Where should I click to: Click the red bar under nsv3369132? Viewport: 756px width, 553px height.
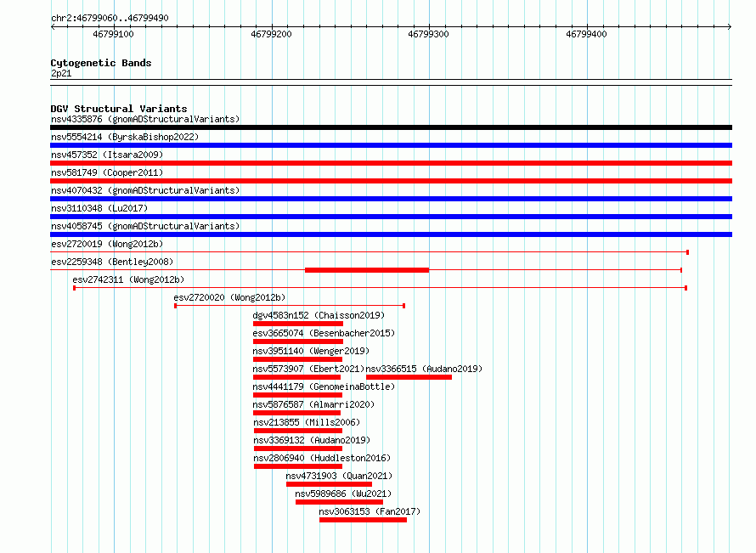pyautogui.click(x=298, y=449)
